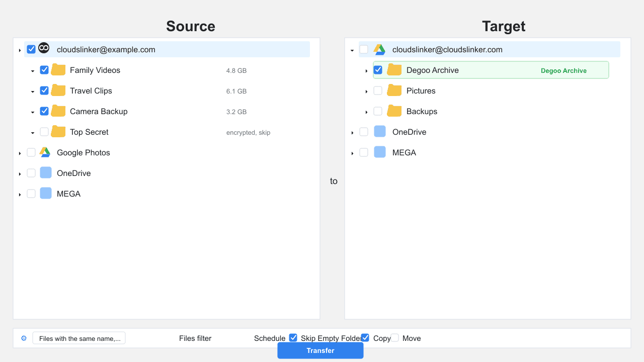Click the Backups folder icon
Image resolution: width=644 pixels, height=362 pixels.
[x=394, y=111]
